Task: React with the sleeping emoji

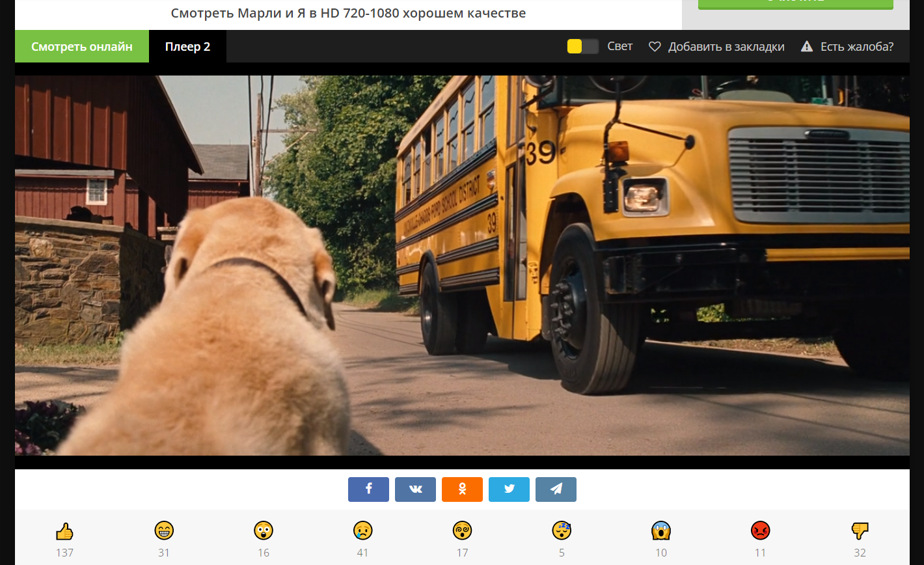Action: coord(562,531)
